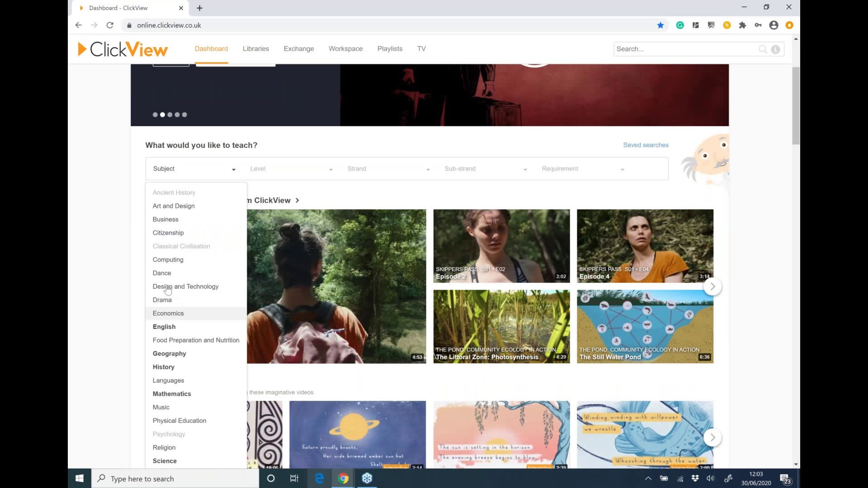Click the Saved searches link
The width and height of the screenshot is (868, 488).
646,145
